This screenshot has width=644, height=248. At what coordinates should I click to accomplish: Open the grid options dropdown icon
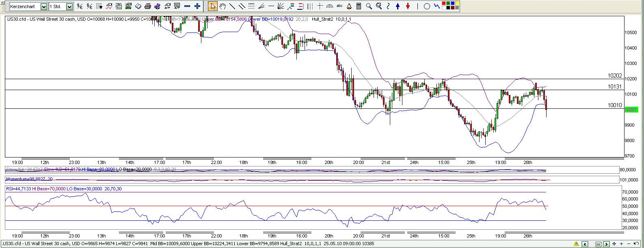pos(99,6)
